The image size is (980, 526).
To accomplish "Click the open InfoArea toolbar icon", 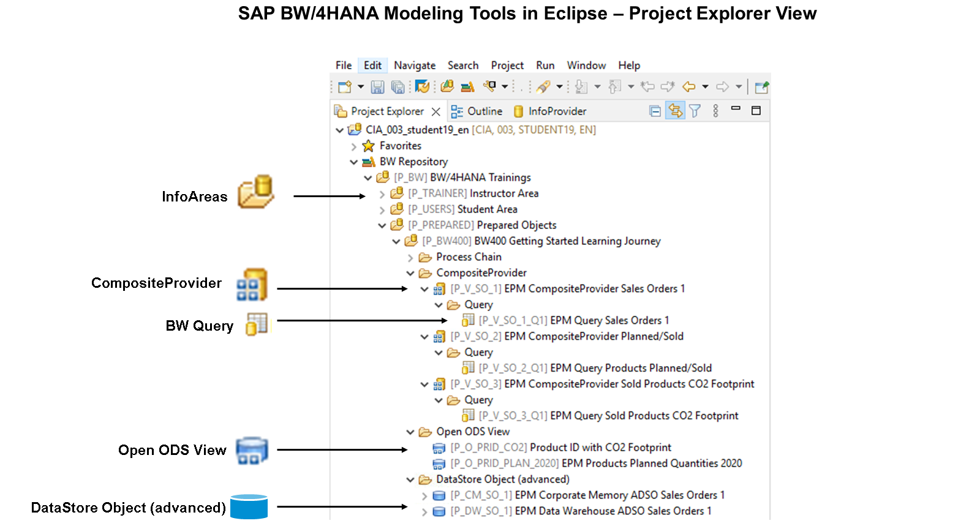I will click(x=447, y=87).
